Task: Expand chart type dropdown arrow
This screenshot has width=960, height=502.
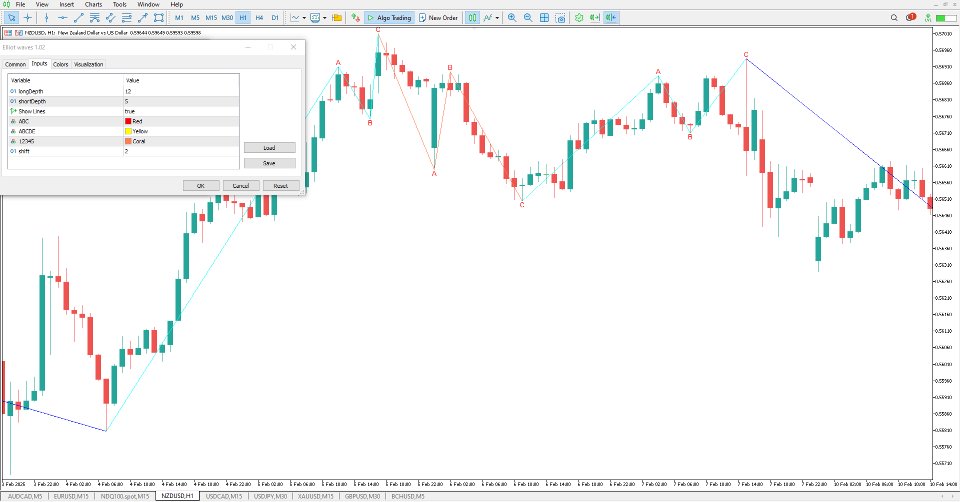Action: (x=304, y=18)
